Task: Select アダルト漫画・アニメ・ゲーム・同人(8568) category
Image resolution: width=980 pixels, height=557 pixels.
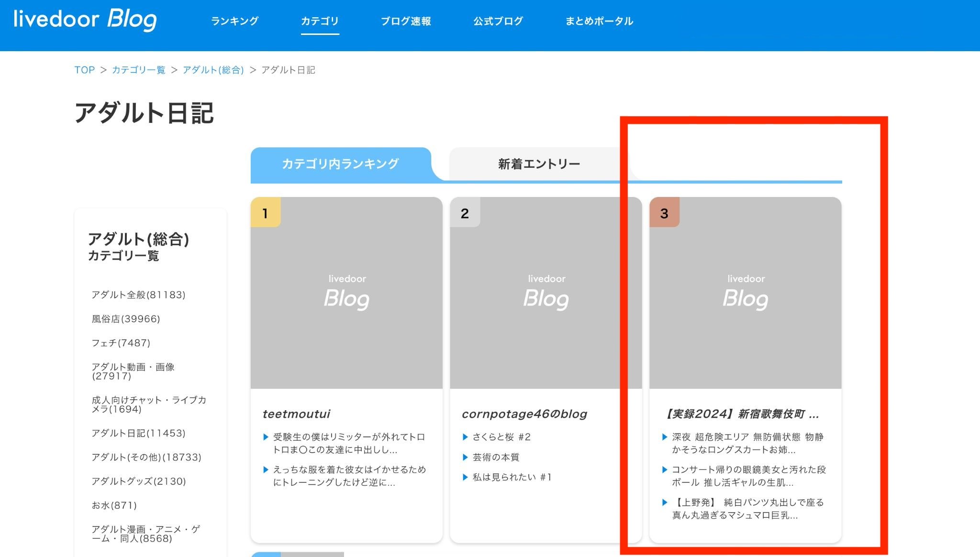Action: pyautogui.click(x=146, y=534)
